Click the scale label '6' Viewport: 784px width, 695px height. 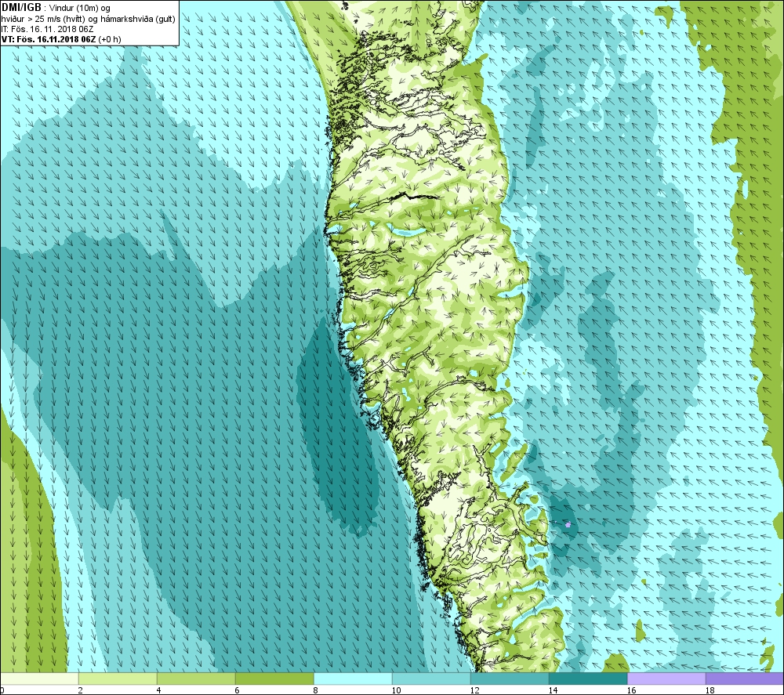click(x=238, y=690)
